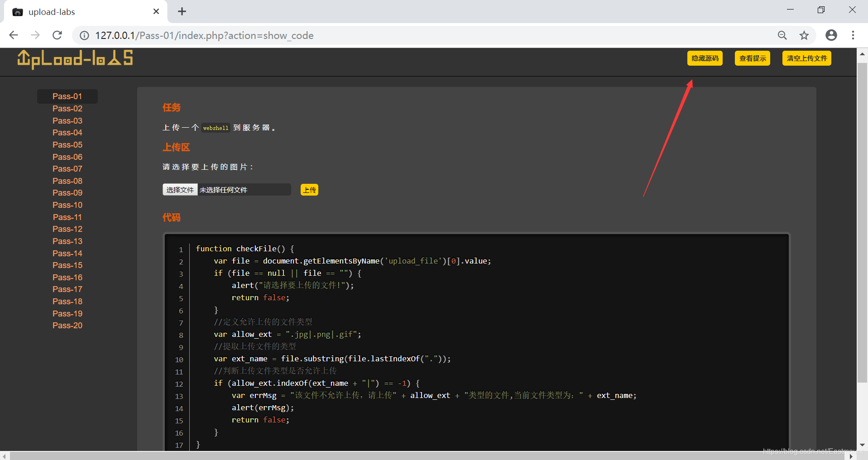The image size is (868, 460).
Task: Open Pass-06 in the sidebar
Action: pyautogui.click(x=67, y=157)
